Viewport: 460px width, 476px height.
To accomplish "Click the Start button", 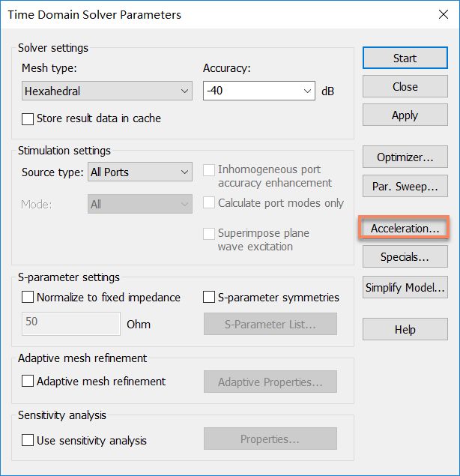I will click(x=405, y=58).
